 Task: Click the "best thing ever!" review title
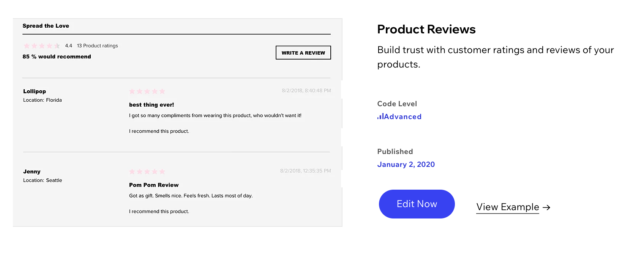(152, 105)
